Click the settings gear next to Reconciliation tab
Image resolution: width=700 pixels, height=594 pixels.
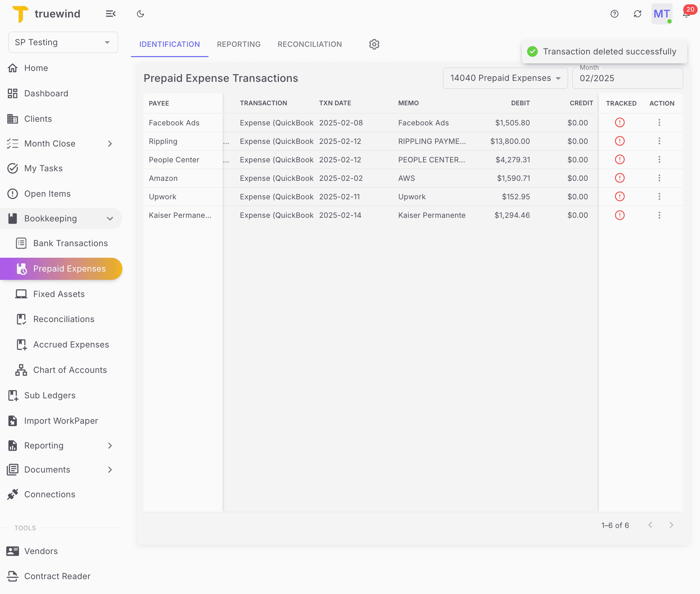pyautogui.click(x=374, y=44)
